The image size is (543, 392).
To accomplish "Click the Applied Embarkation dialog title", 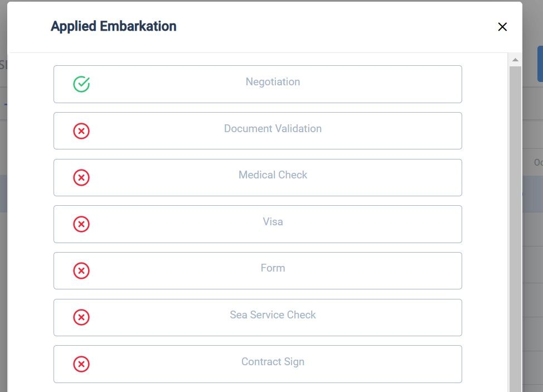I will (x=114, y=26).
